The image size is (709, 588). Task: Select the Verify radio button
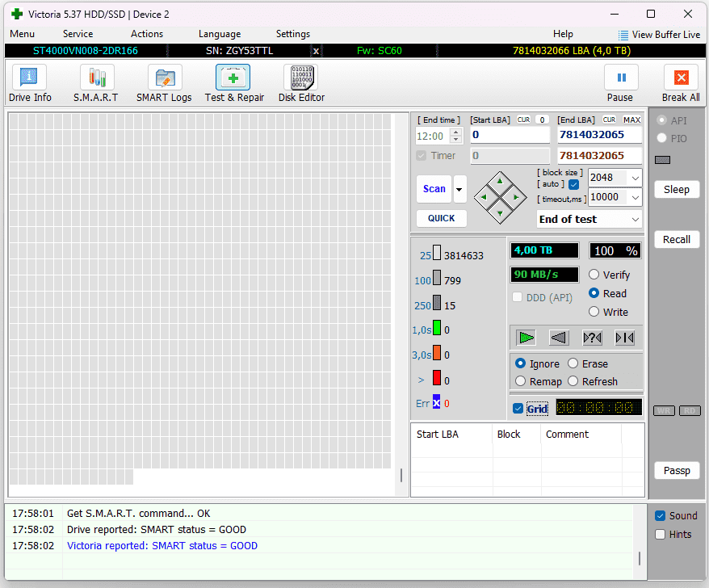click(x=594, y=275)
